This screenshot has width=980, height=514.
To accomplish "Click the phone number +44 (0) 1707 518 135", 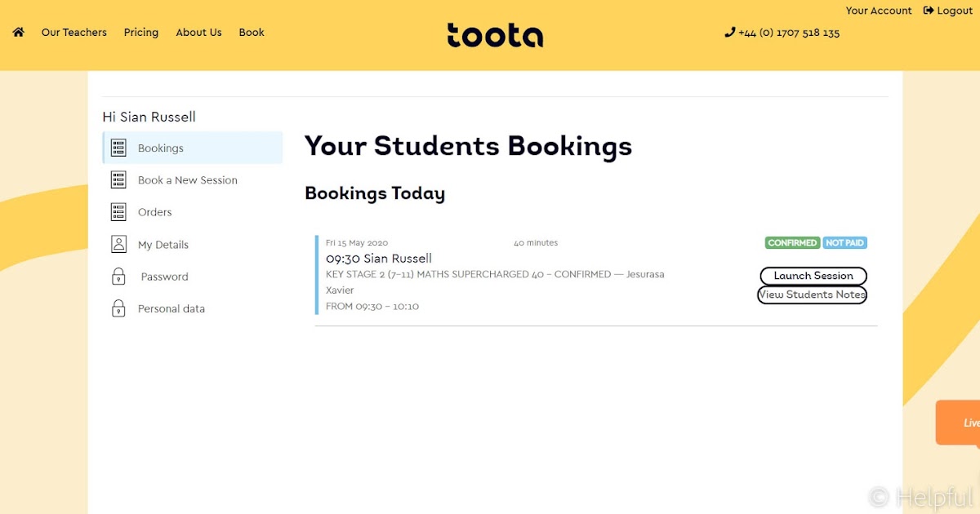I will tap(789, 33).
